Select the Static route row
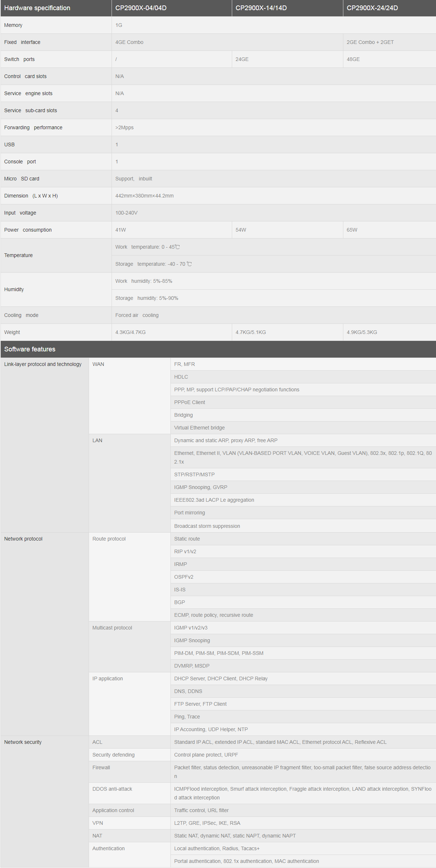This screenshot has width=436, height=868. click(303, 539)
